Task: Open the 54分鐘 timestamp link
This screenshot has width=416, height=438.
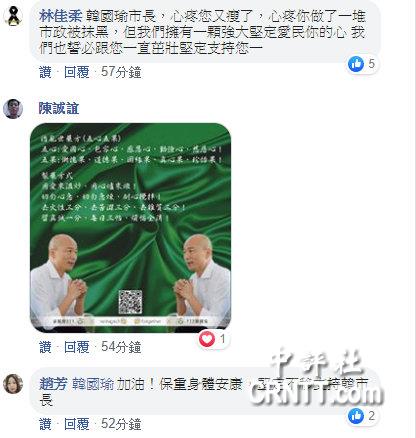Action: click(121, 347)
